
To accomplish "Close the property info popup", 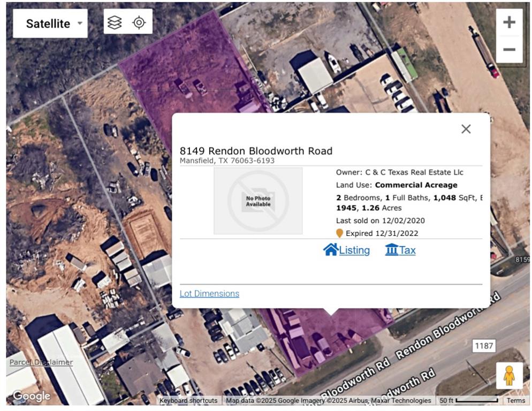I will (x=466, y=129).
